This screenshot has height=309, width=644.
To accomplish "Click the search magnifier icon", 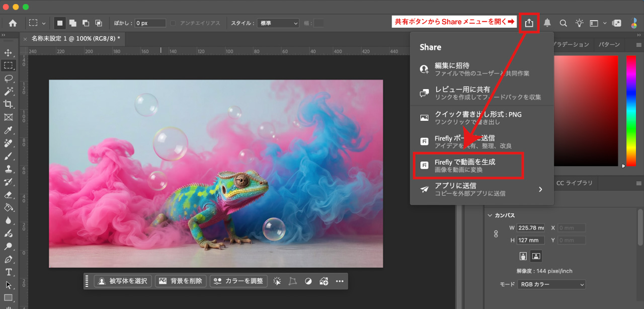I will click(x=563, y=23).
